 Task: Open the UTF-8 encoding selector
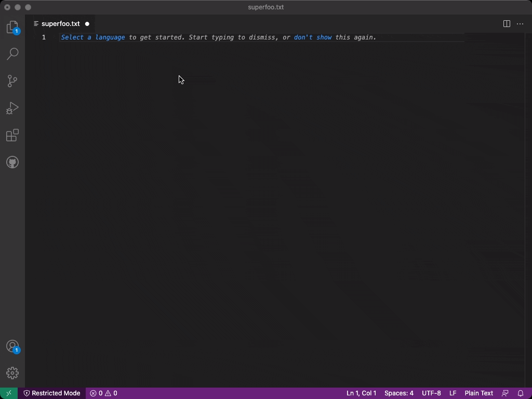(431, 393)
